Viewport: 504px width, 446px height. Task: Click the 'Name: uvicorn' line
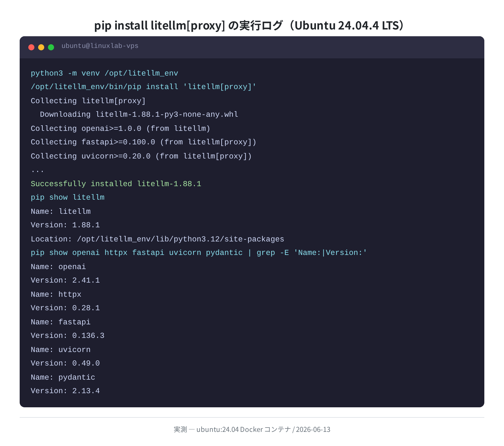pos(61,350)
